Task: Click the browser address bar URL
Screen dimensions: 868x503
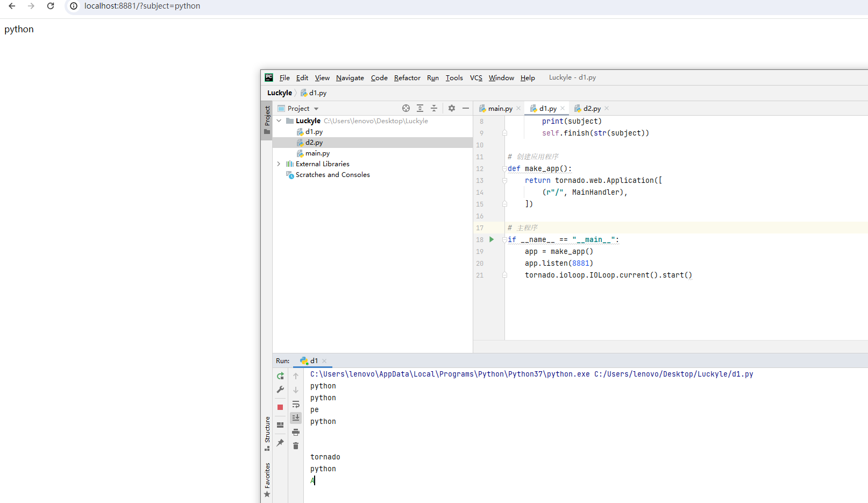Action: tap(142, 6)
